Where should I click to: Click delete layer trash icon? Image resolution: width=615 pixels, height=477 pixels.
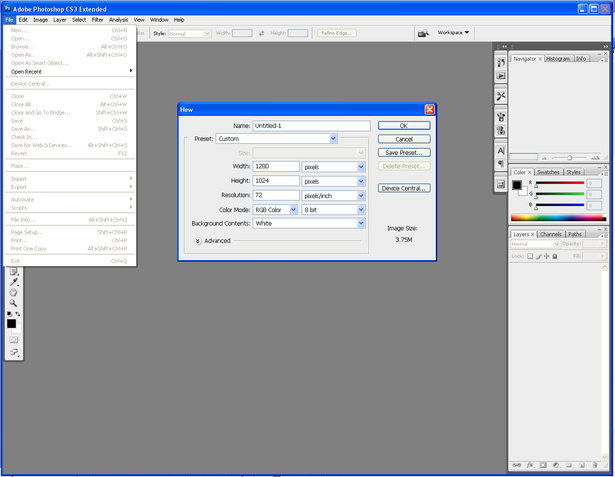595,465
